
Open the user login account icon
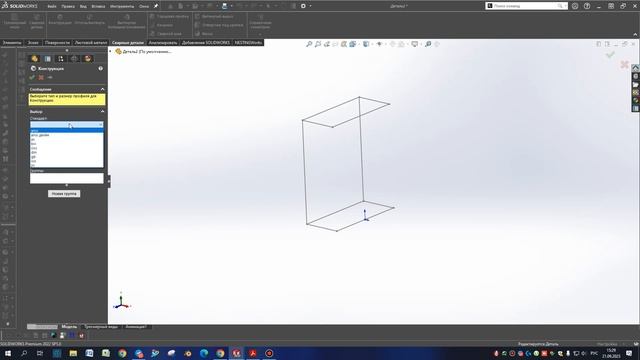click(575, 6)
